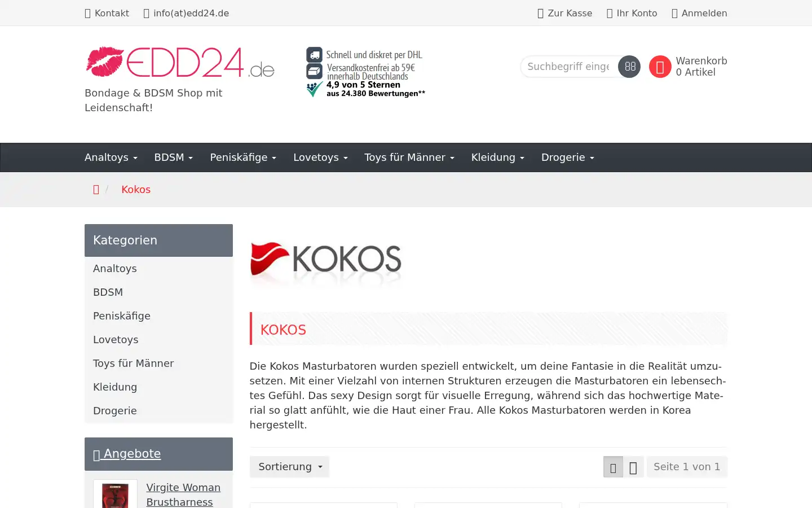Select Kleidung in the Kategorien sidebar
This screenshot has width=812, height=508.
pos(158,387)
